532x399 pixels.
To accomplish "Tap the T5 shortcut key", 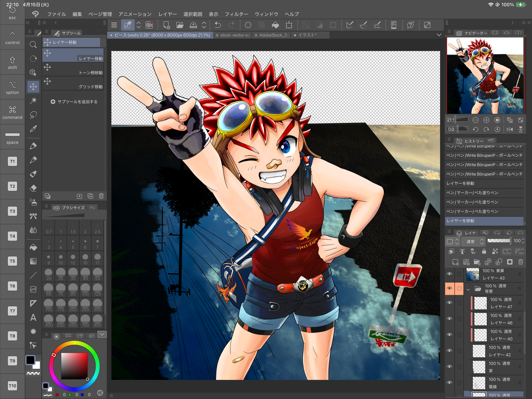I will pos(12,261).
